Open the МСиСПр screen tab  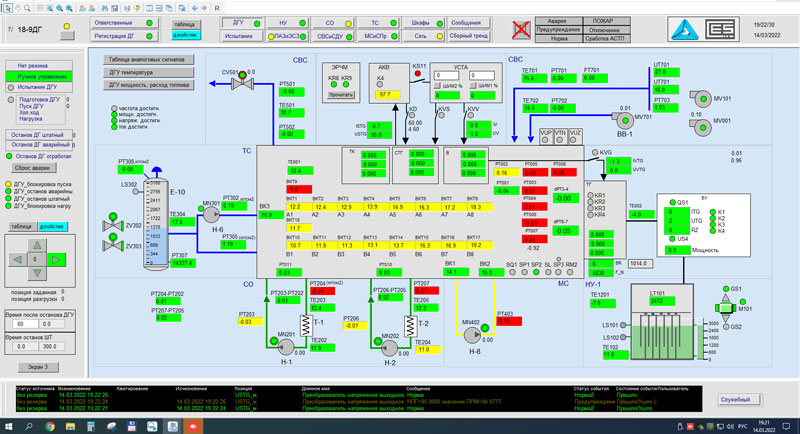(379, 36)
